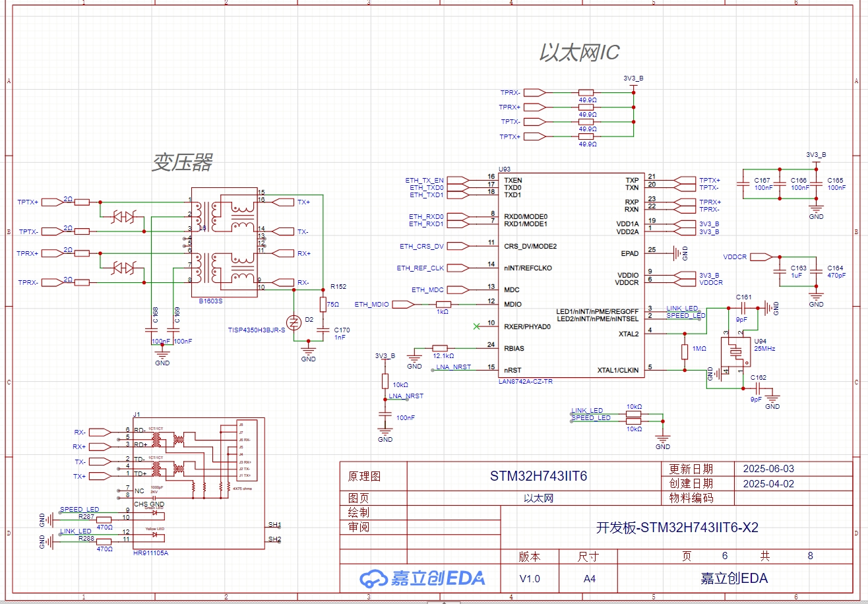Select capacitor C170 1nF
The height and width of the screenshot is (604, 868).
323,329
